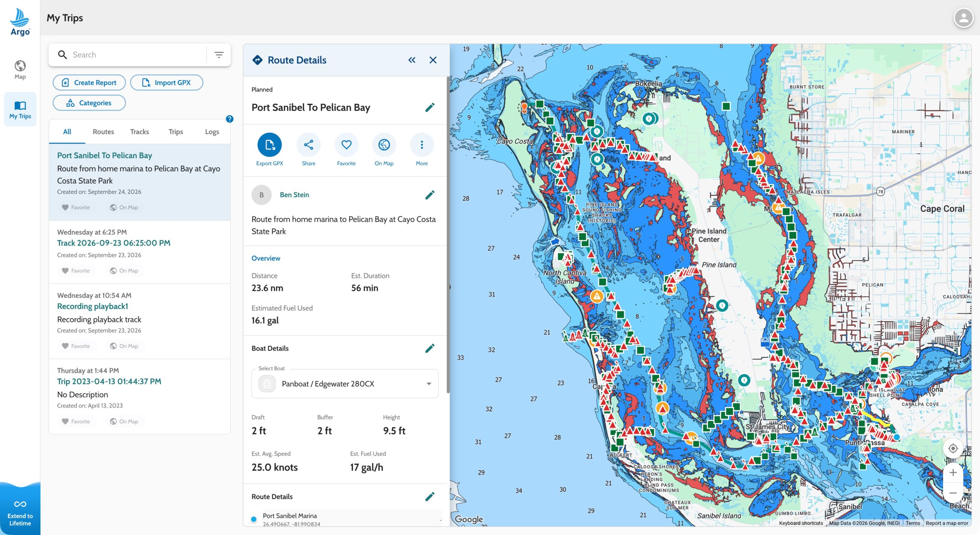Open the Map view from sidebar
This screenshot has width=980, height=535.
pyautogui.click(x=20, y=70)
